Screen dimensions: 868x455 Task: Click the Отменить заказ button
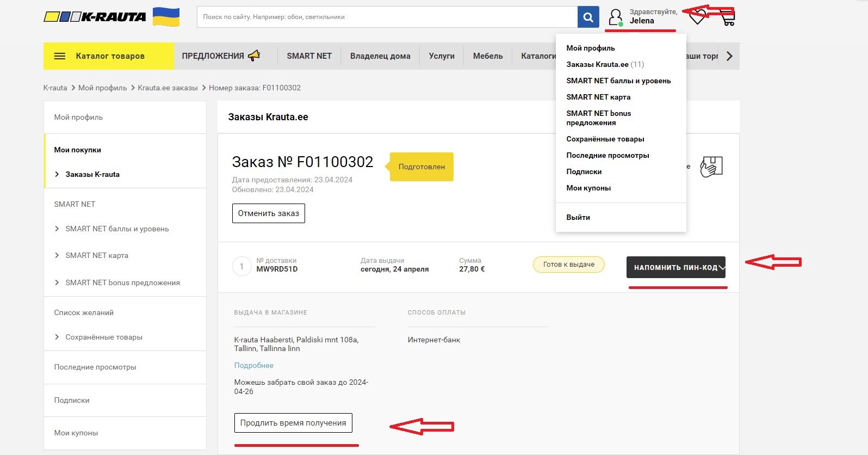click(x=269, y=213)
